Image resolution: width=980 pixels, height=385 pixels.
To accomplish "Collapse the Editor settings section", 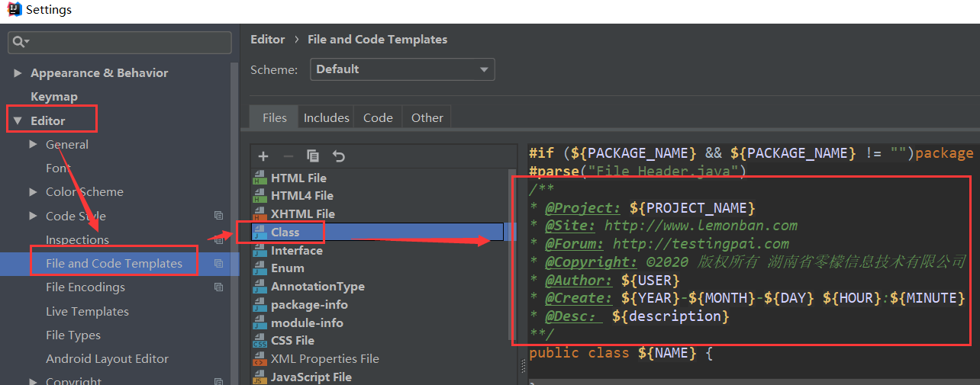I will pos(18,121).
